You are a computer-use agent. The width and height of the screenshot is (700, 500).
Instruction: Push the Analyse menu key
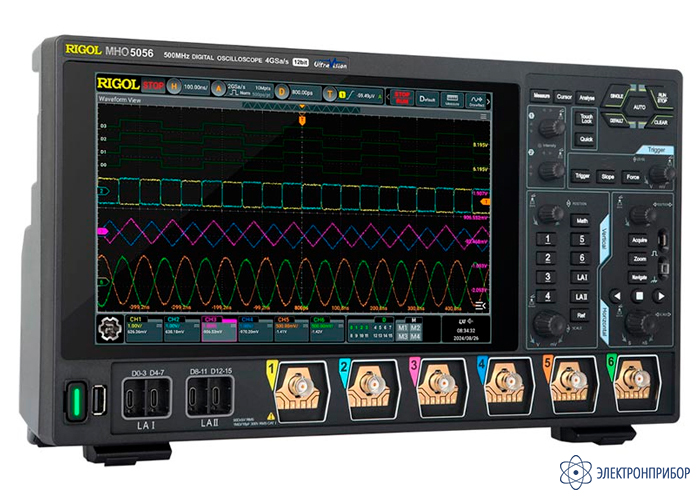coord(587,98)
